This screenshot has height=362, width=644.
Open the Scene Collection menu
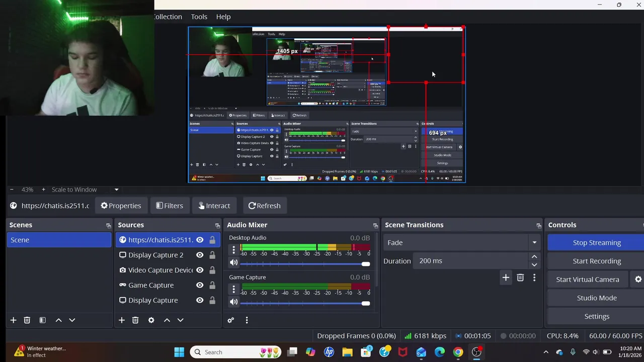(168, 17)
